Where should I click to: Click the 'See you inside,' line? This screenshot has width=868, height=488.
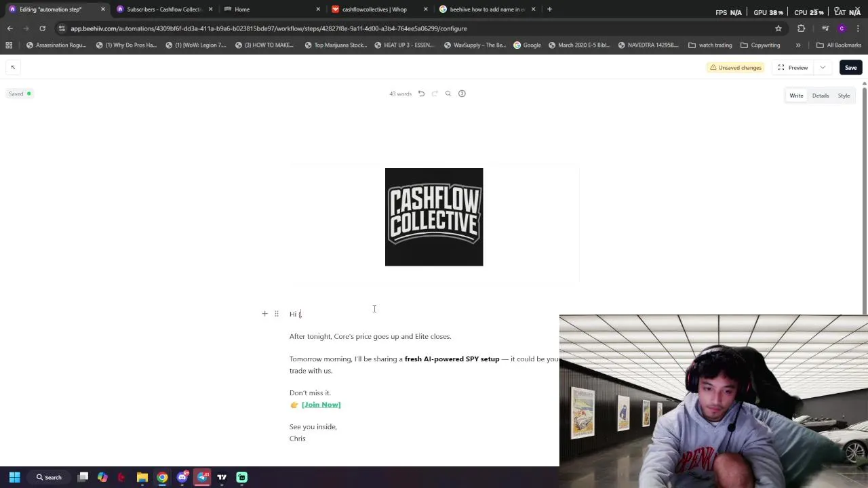(x=313, y=427)
